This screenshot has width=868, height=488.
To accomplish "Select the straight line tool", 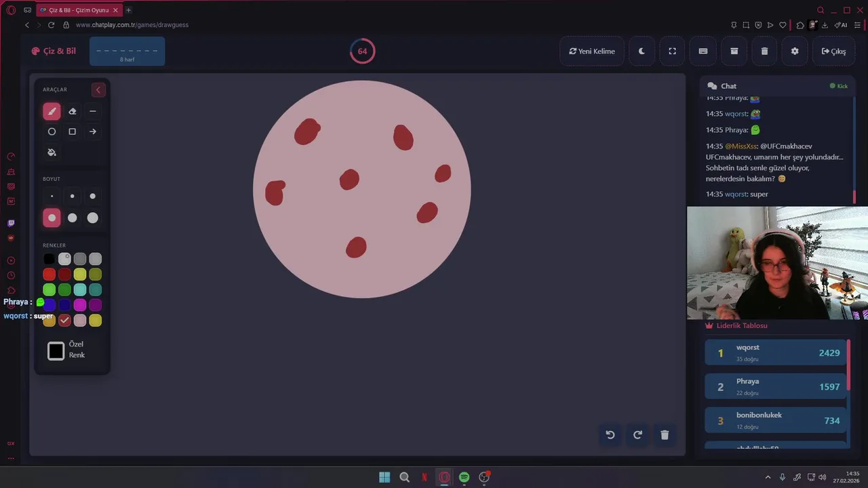I will [x=93, y=111].
